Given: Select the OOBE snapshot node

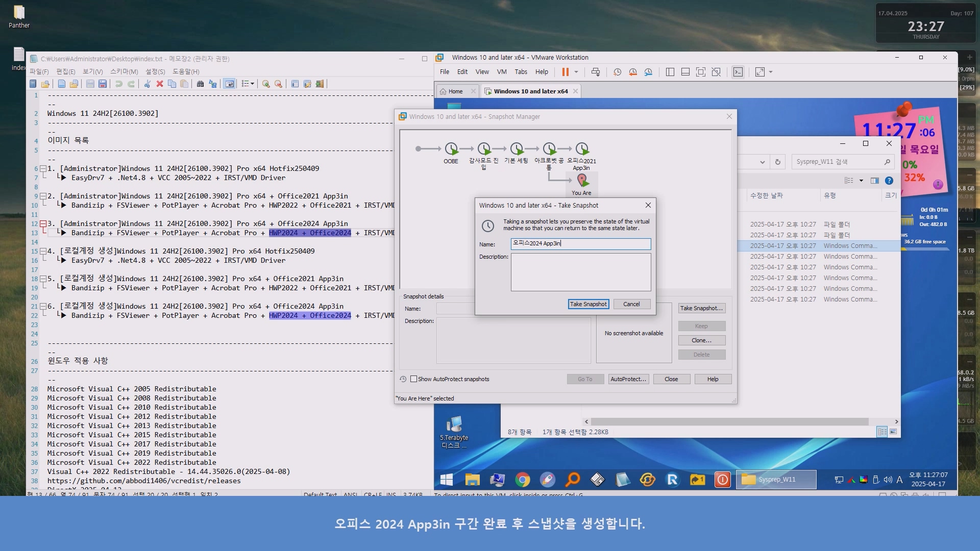Looking at the screenshot, I should tap(451, 149).
